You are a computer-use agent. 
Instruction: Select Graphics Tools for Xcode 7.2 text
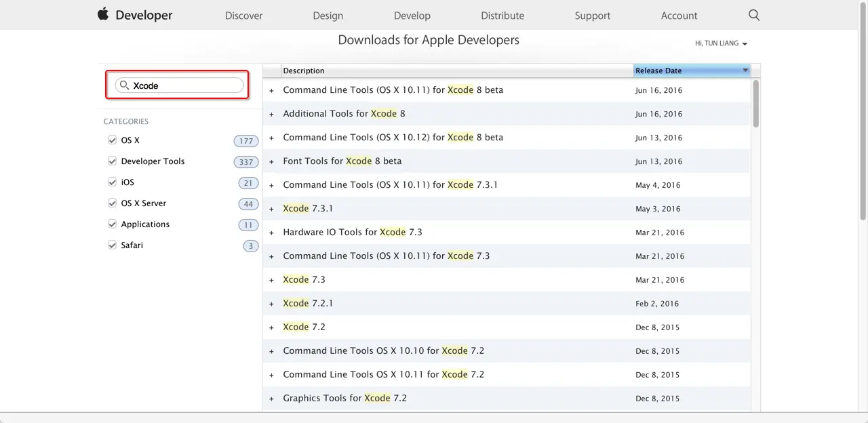[344, 398]
